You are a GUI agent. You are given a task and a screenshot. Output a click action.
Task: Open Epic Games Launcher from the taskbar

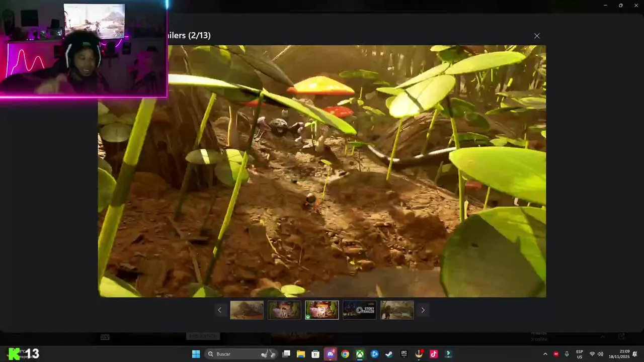(404, 354)
